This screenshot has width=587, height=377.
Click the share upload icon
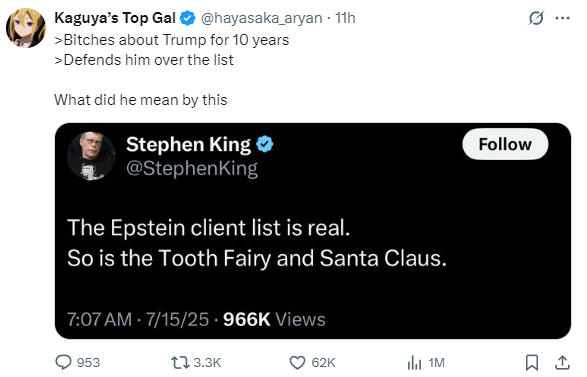pos(562,362)
